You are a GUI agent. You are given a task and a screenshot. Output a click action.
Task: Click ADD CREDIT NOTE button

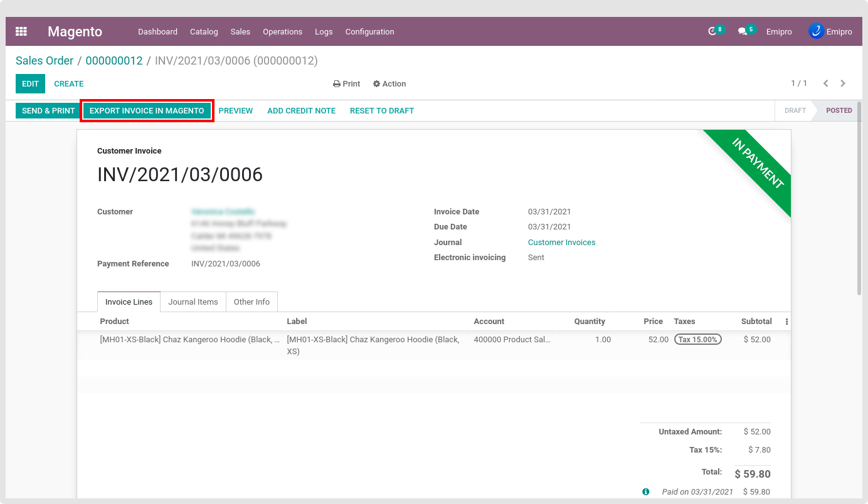tap(302, 110)
